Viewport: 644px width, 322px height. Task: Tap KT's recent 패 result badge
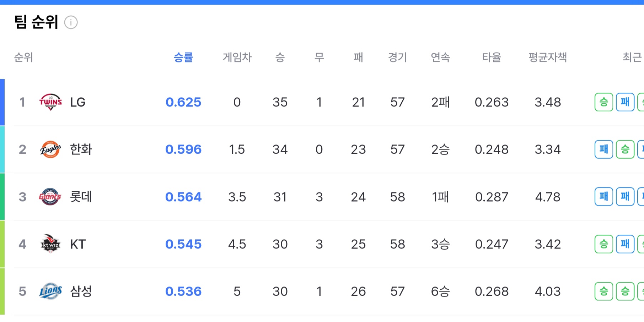pyautogui.click(x=625, y=244)
